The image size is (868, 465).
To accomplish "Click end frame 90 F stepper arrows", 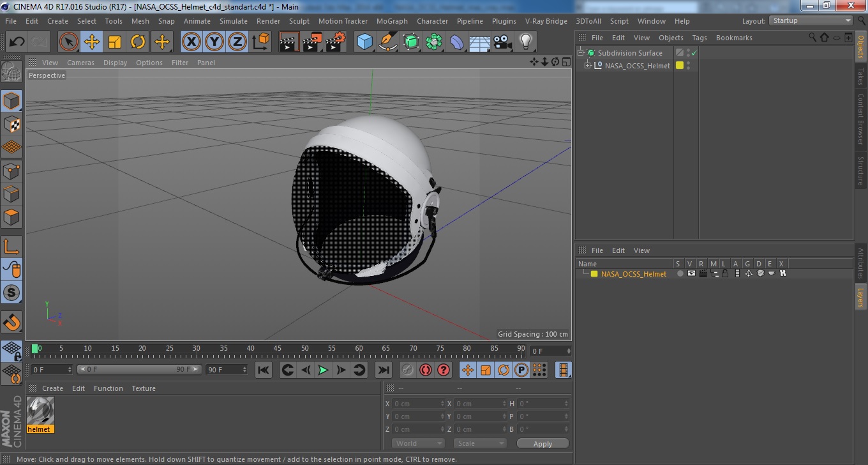I will [244, 370].
